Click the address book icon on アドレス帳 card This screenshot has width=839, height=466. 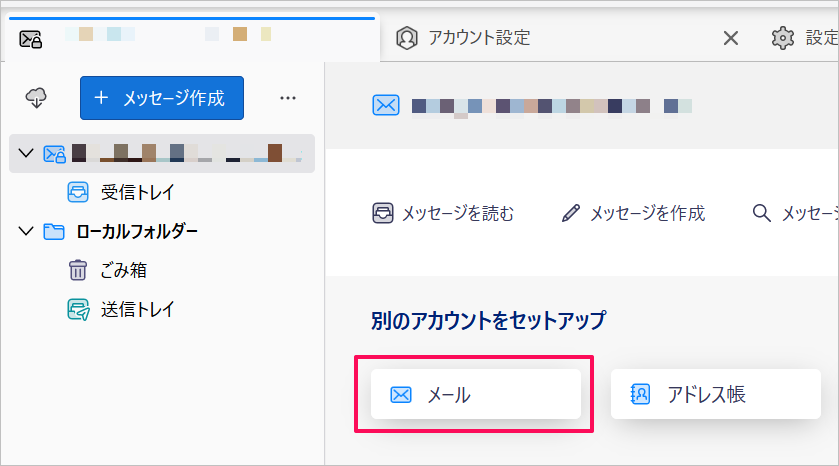click(x=640, y=394)
